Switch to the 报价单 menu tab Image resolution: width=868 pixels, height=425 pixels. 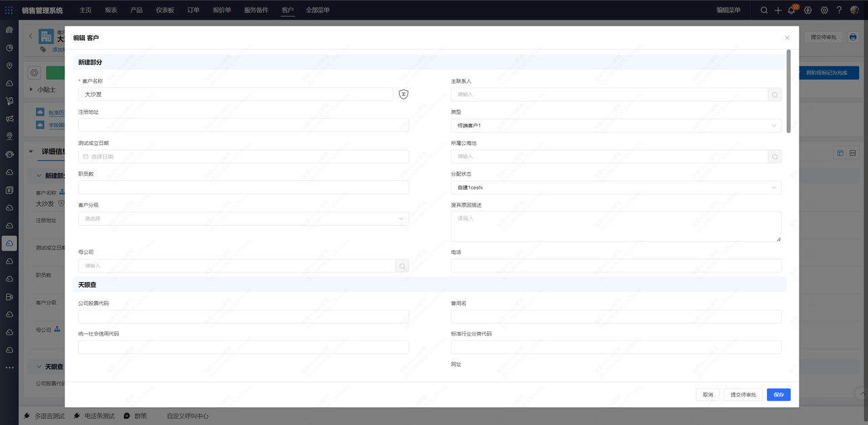tap(222, 10)
